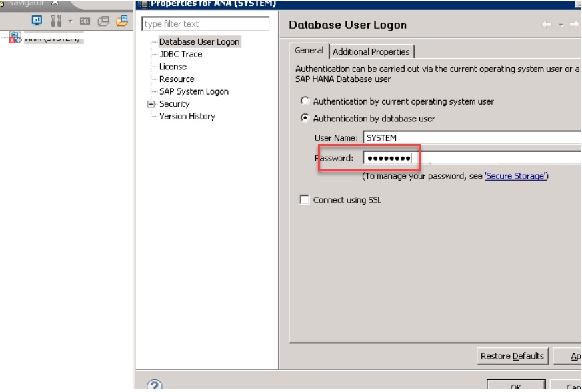Click the Find System cube icon

click(104, 21)
